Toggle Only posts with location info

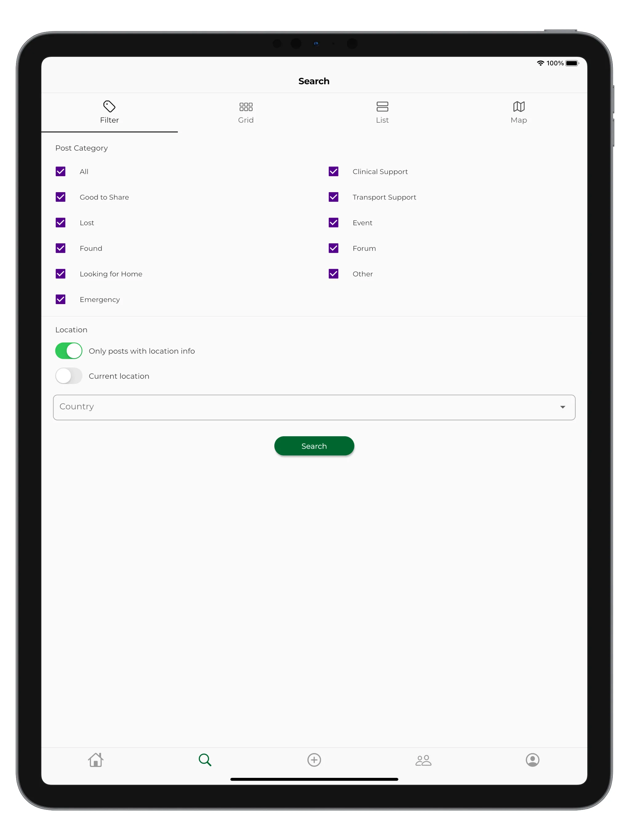point(69,351)
